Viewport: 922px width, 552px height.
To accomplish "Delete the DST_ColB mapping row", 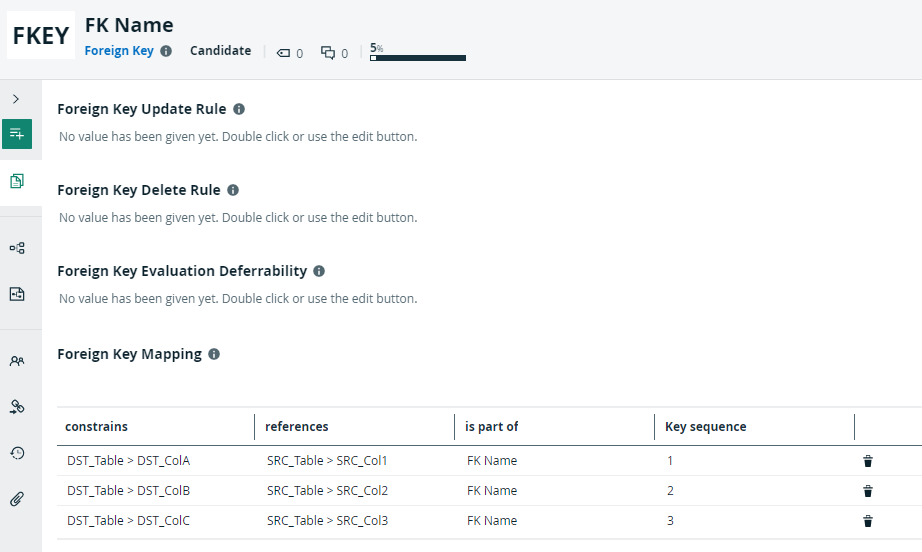I will [868, 491].
